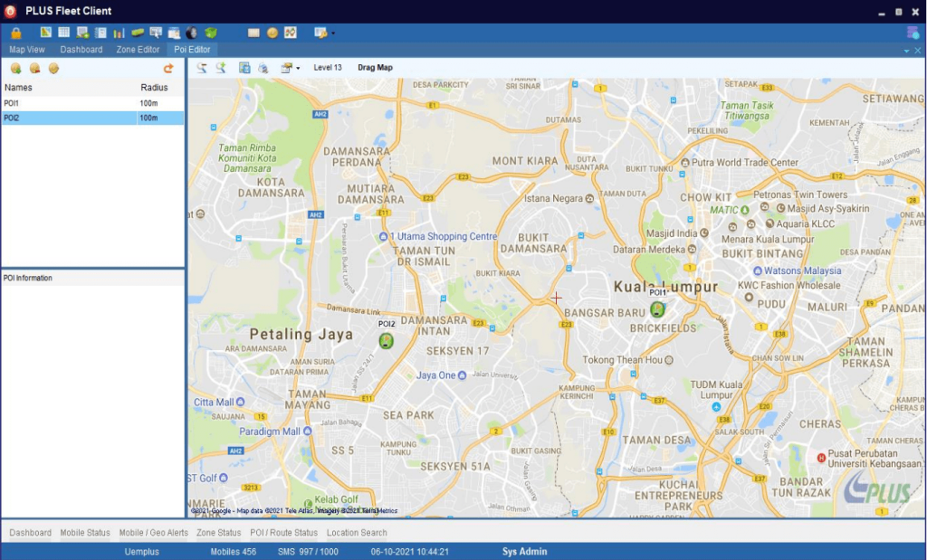Viewport: 927px width, 560px height.
Task: Click the map layers icon in the map toolbar
Action: 287,68
